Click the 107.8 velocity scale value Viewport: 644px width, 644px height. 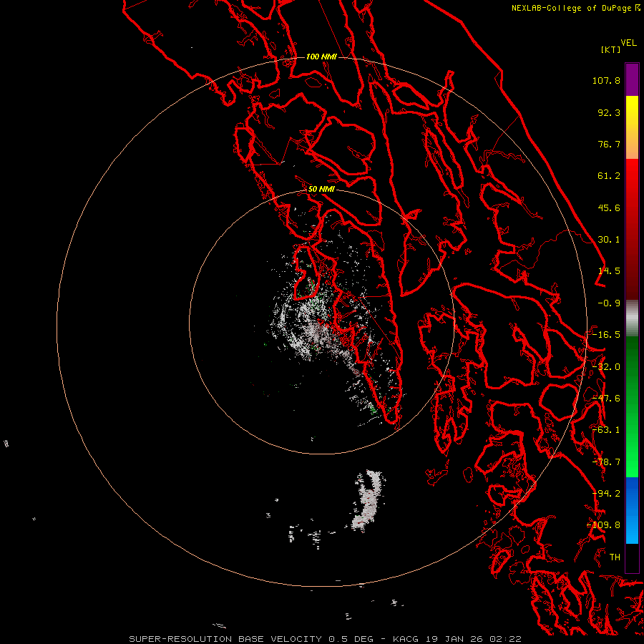tap(606, 80)
